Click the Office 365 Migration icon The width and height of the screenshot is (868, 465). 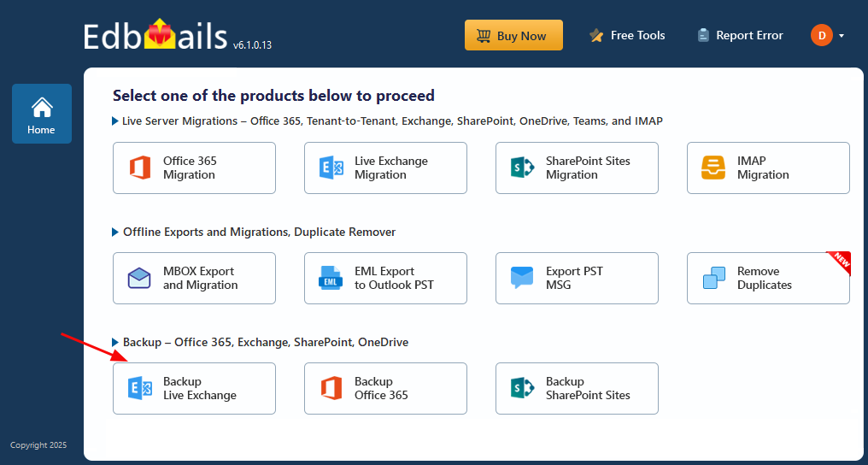coord(140,168)
